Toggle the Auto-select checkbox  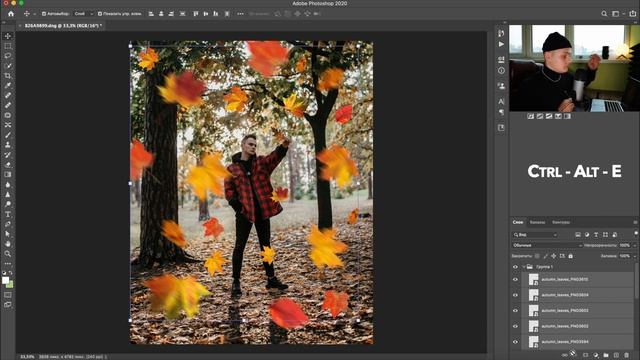click(44, 14)
